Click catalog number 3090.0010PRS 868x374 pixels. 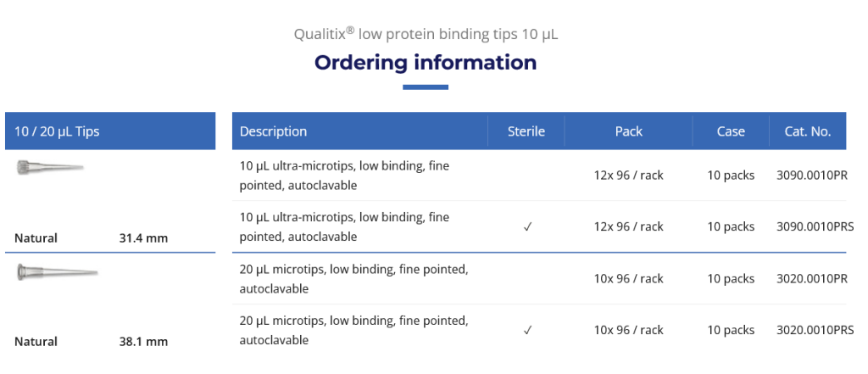[815, 226]
